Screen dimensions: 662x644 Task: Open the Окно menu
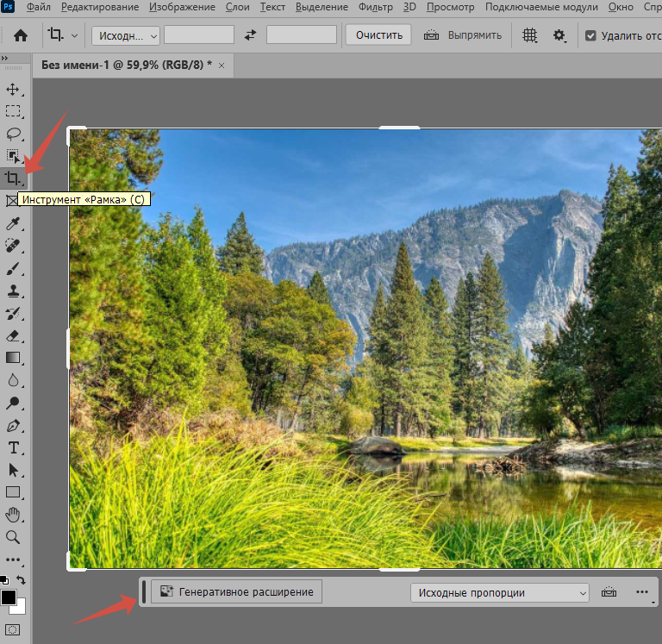click(621, 7)
